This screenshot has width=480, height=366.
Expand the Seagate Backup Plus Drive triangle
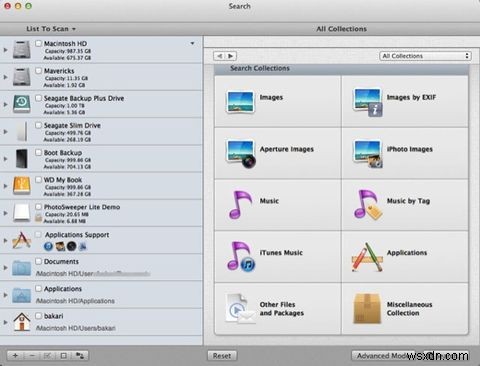click(5, 104)
